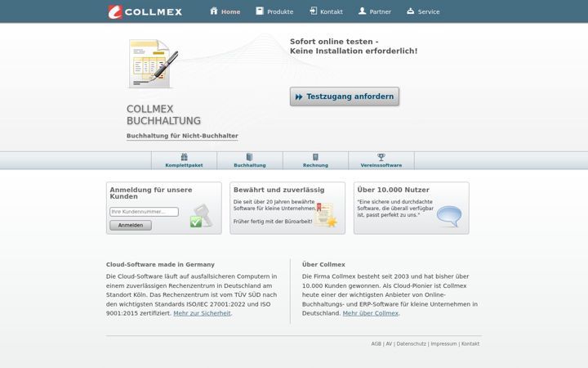Click the Home house icon
Image resolution: width=588 pixels, height=368 pixels.
tap(214, 11)
